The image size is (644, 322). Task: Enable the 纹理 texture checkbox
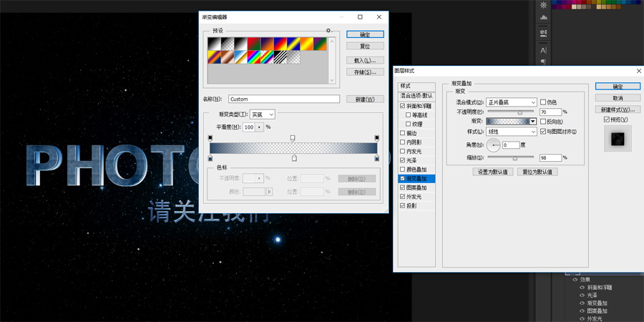point(409,124)
